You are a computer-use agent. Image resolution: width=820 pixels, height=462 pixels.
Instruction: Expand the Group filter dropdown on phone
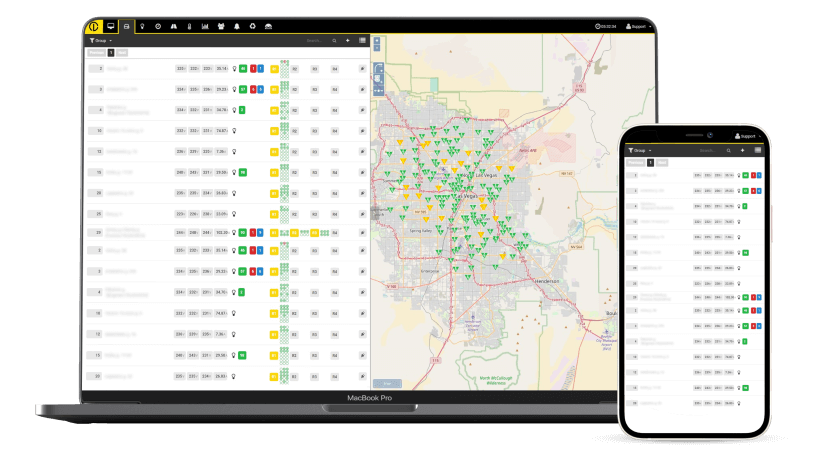(x=638, y=150)
